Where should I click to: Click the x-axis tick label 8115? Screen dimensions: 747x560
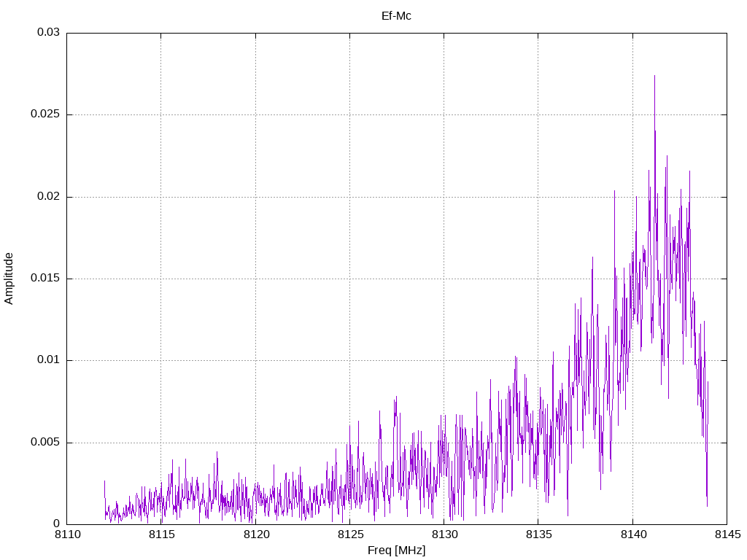[161, 534]
